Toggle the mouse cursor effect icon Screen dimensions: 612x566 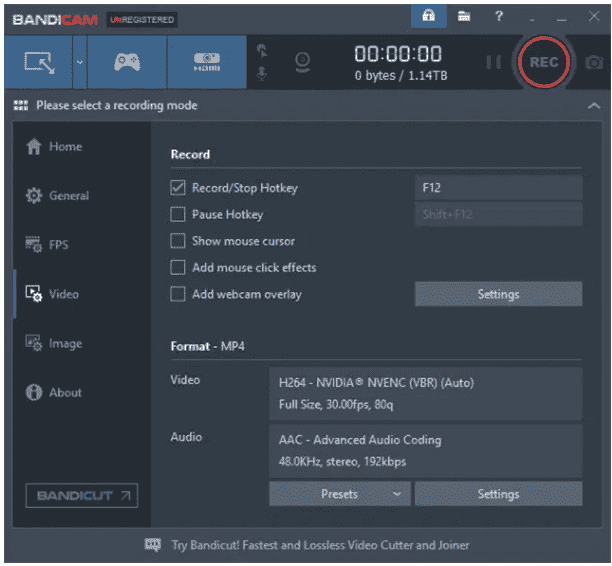[x=262, y=51]
